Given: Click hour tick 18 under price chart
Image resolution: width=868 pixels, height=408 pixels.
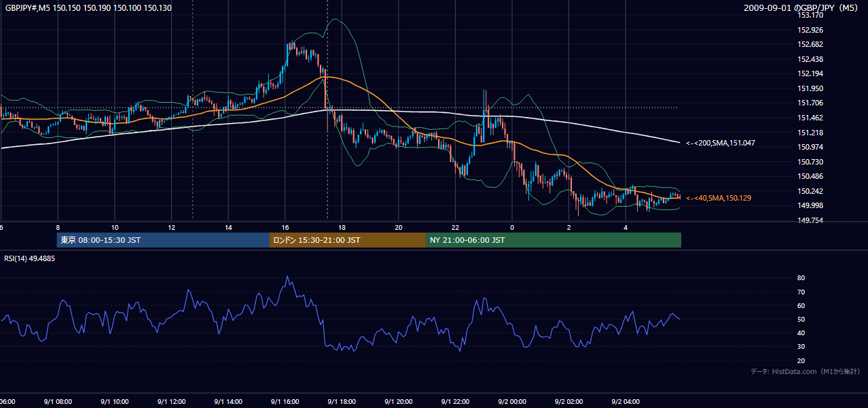Looking at the screenshot, I should click(342, 227).
